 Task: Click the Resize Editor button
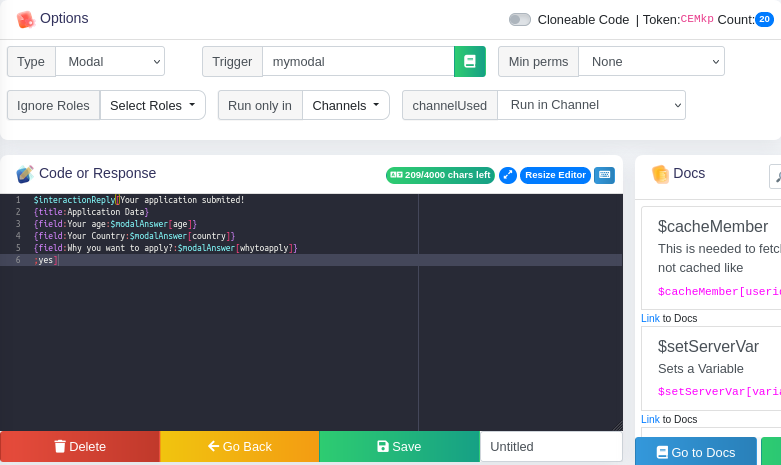point(555,175)
